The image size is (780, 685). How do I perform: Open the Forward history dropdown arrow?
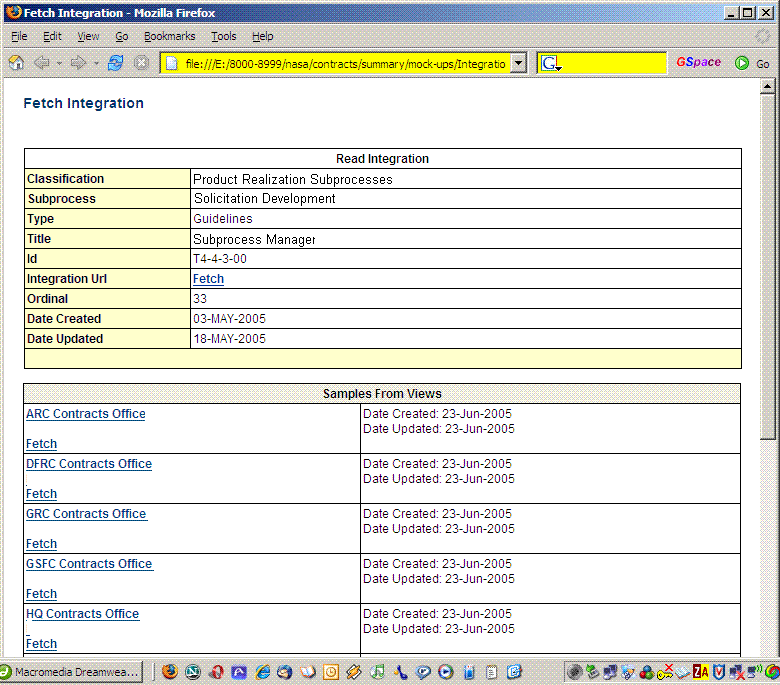(96, 64)
